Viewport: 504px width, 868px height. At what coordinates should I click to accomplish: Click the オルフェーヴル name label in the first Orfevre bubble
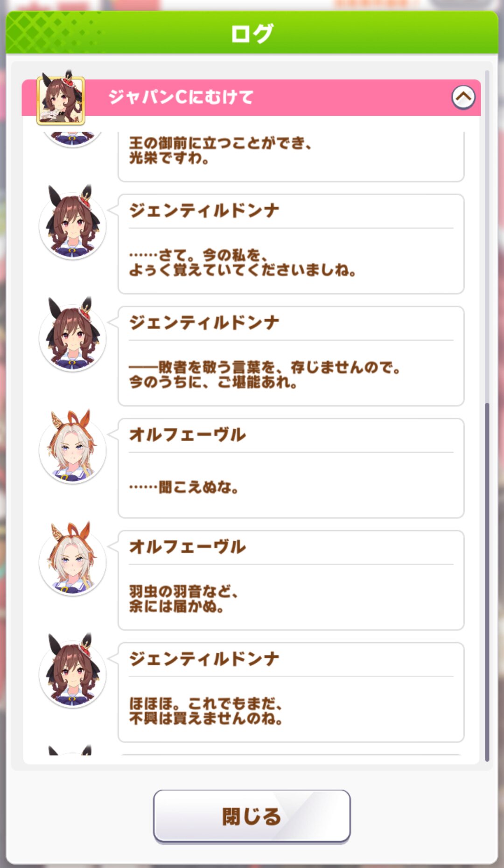tap(187, 434)
